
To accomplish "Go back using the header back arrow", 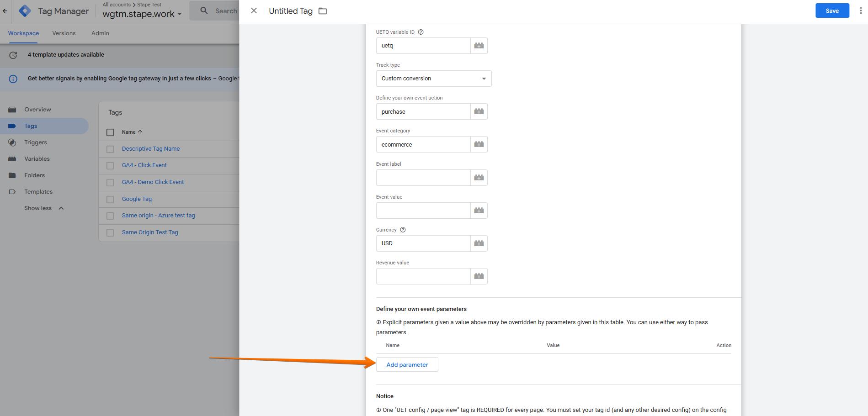I will click(x=5, y=11).
